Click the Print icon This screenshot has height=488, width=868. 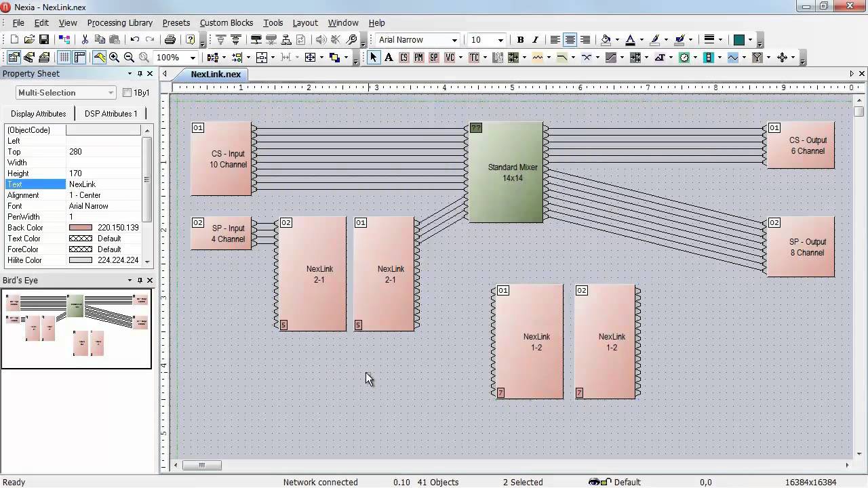[170, 40]
